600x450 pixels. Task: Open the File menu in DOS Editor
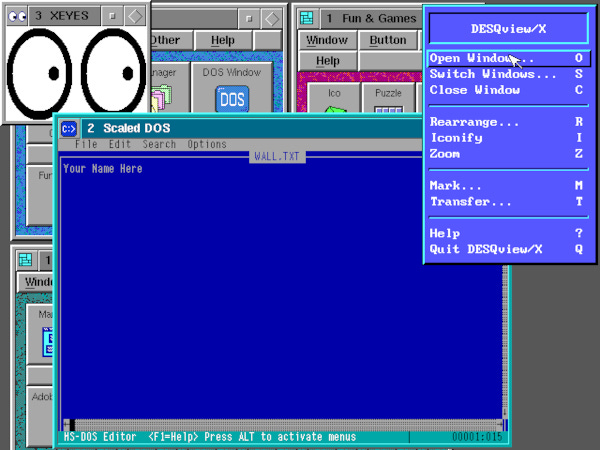click(86, 144)
